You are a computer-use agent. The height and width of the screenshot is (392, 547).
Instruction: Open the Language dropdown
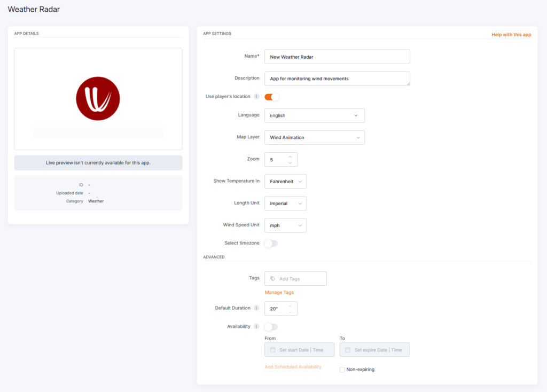314,115
